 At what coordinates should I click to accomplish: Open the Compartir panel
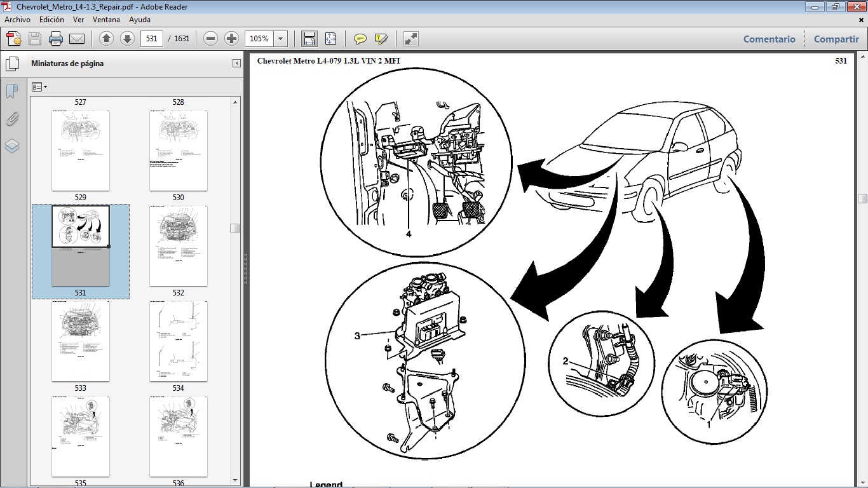pyautogui.click(x=836, y=39)
